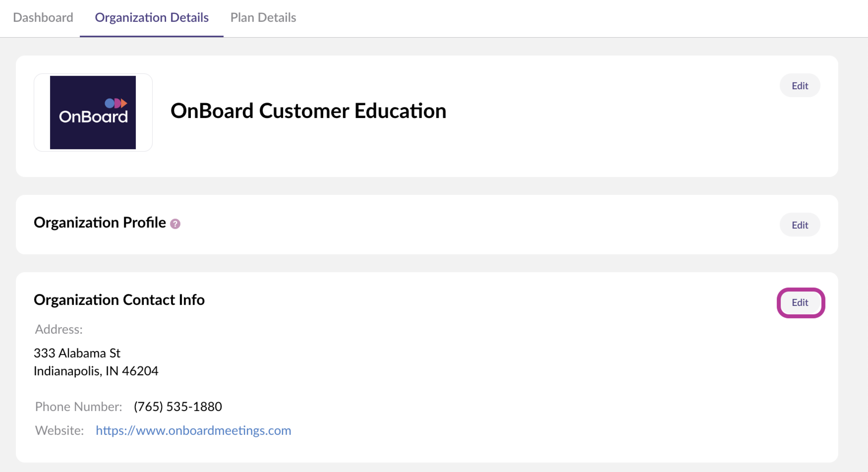Click the phone number (765) 535-1880
This screenshot has width=868, height=472.
click(178, 407)
